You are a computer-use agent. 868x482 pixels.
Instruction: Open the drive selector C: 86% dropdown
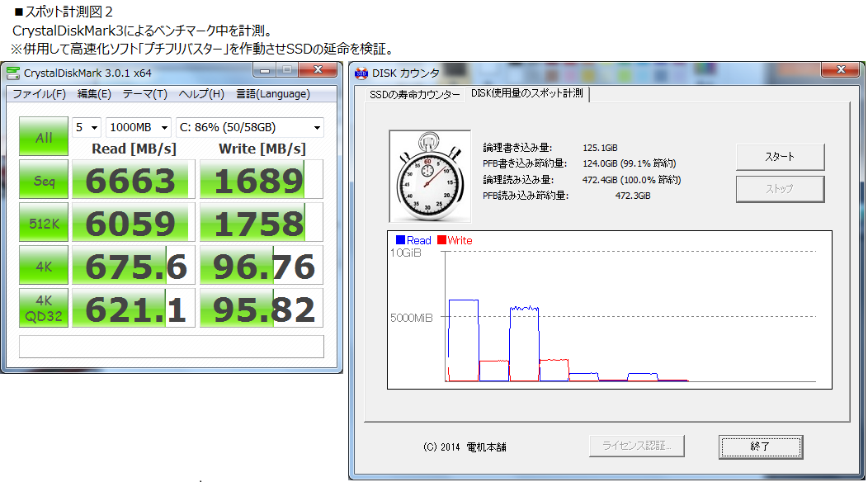(250, 127)
